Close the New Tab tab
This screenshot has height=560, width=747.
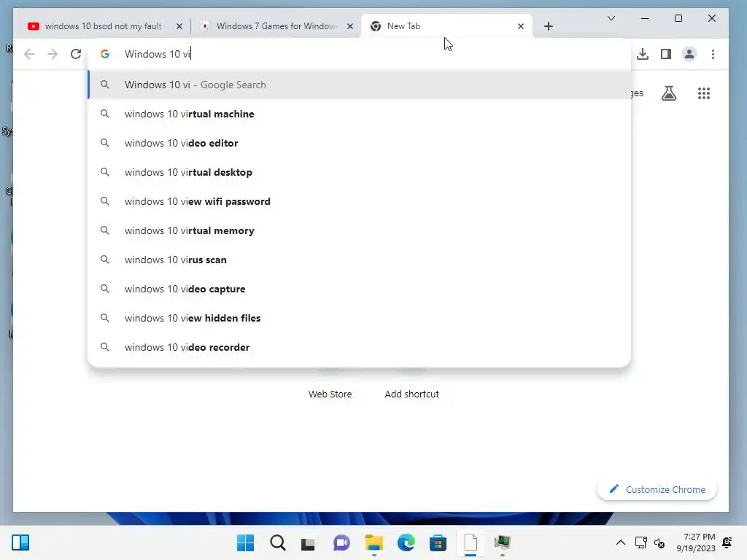click(x=520, y=26)
